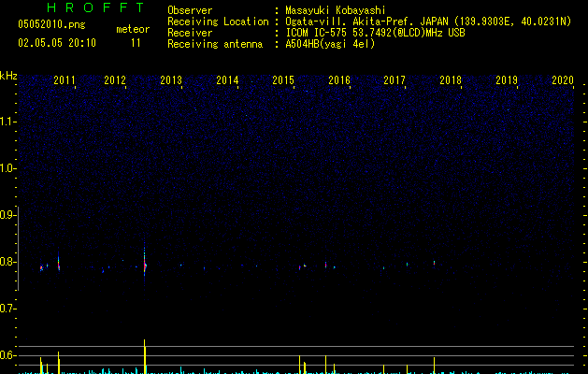Click the 2011 time marker

point(65,79)
